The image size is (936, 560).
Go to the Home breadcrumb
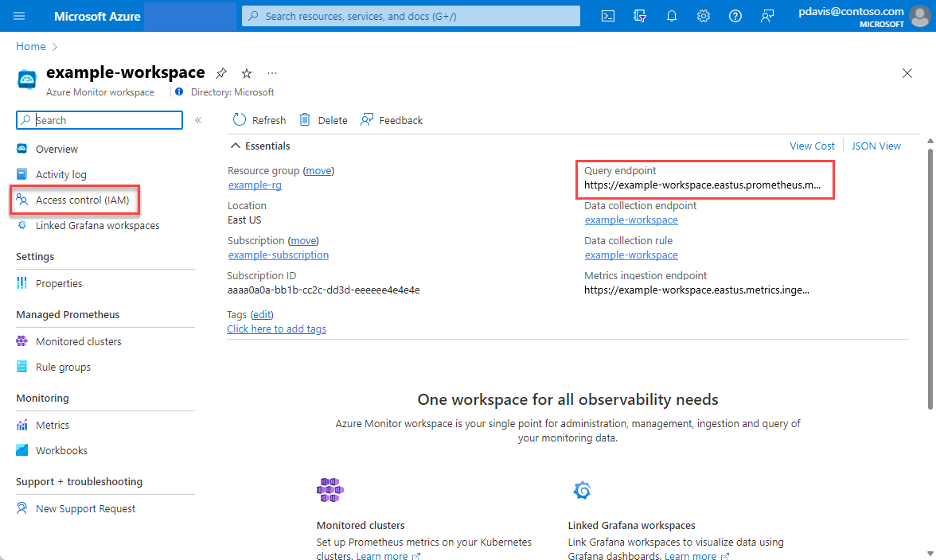coord(30,46)
